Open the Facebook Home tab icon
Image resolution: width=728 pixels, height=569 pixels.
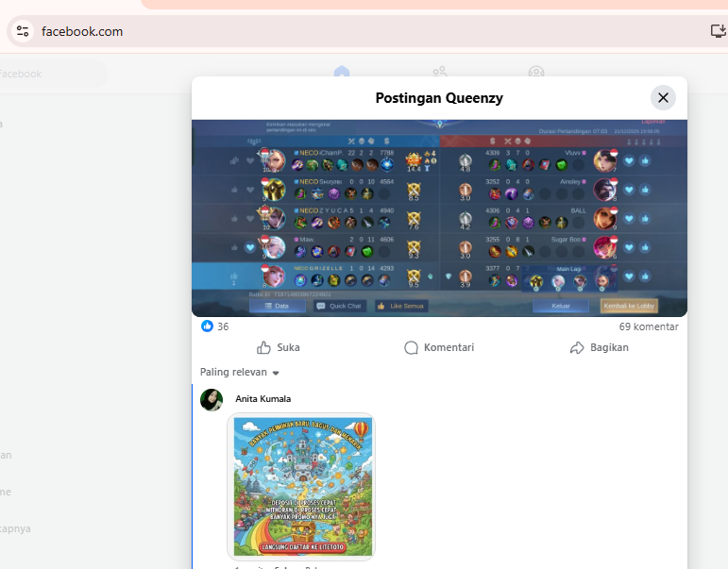point(341,72)
